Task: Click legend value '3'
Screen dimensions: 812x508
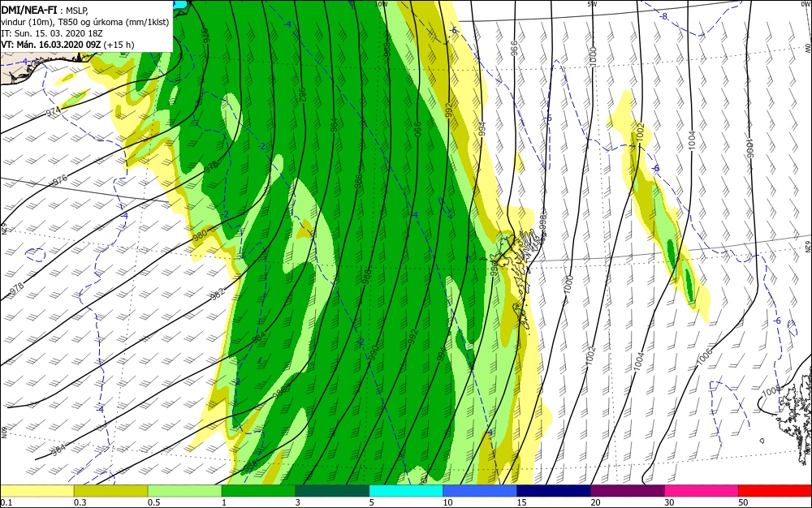Action: [x=298, y=502]
